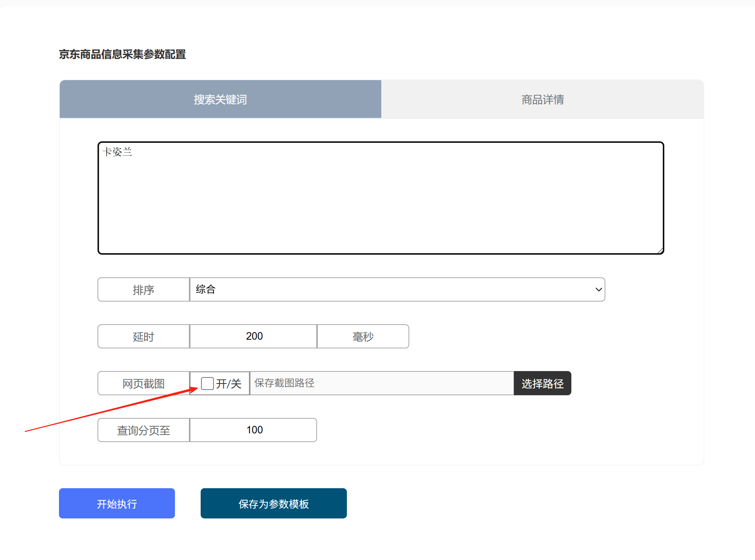This screenshot has width=755, height=560.
Task: Click the 毫秒 unit label
Action: click(363, 336)
